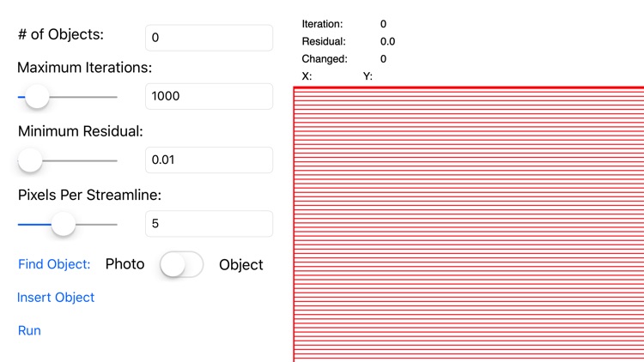Click the X: coordinate label
644x362 pixels.
pyautogui.click(x=307, y=76)
